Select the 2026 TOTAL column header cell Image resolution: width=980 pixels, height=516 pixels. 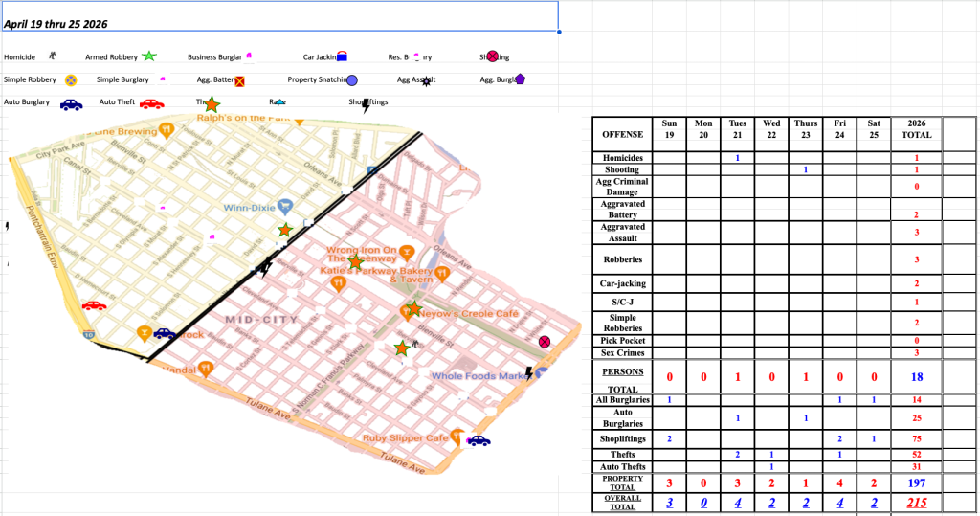(916, 129)
